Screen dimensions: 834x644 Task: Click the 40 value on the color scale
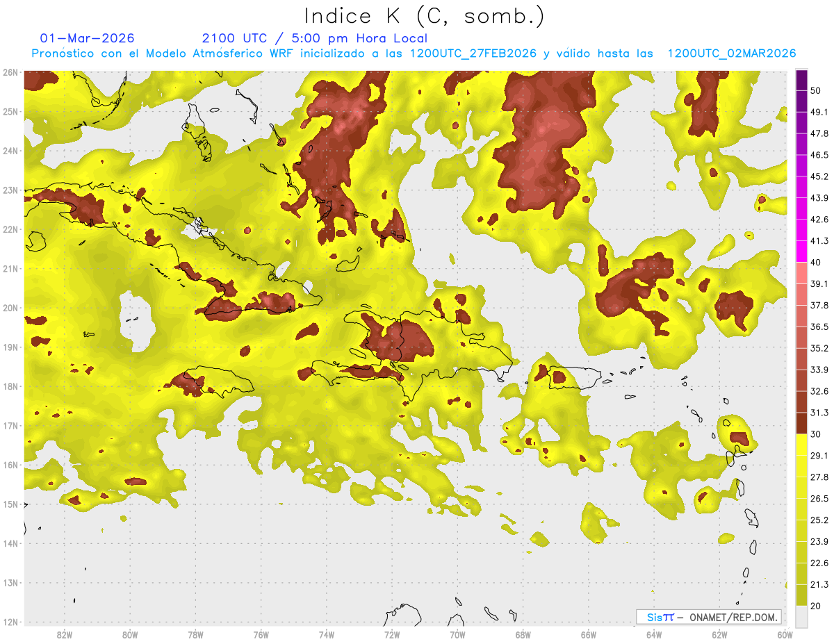(816, 263)
